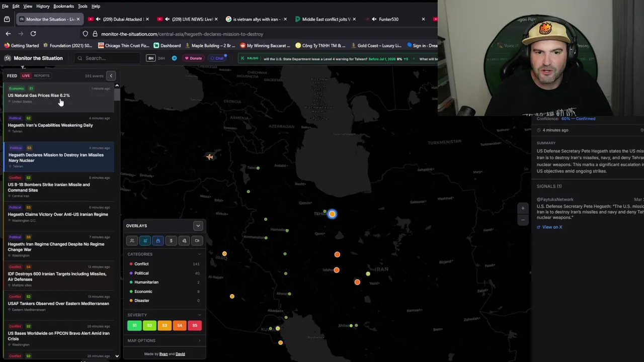This screenshot has width=644, height=362.
Task: Click the shield tracking protection icon
Action: pos(86,34)
